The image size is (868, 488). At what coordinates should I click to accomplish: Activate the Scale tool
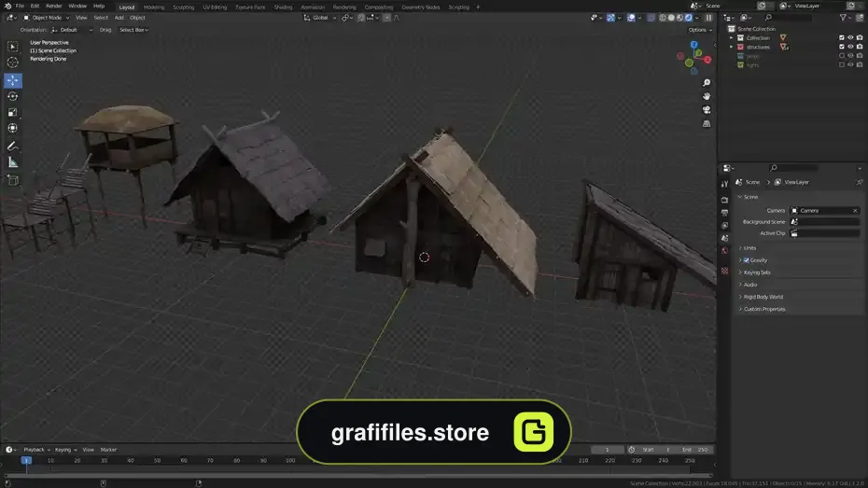coord(13,112)
